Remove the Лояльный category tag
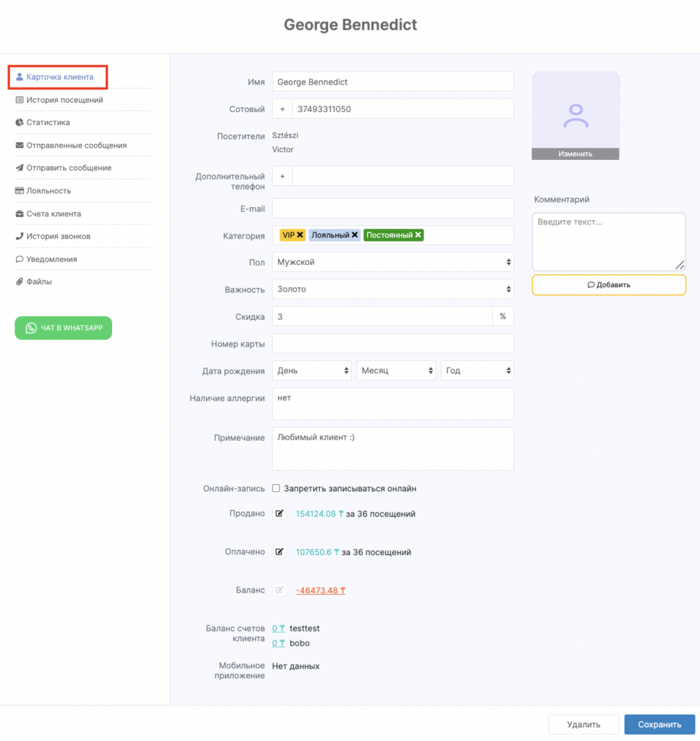700x741 pixels. coord(355,235)
